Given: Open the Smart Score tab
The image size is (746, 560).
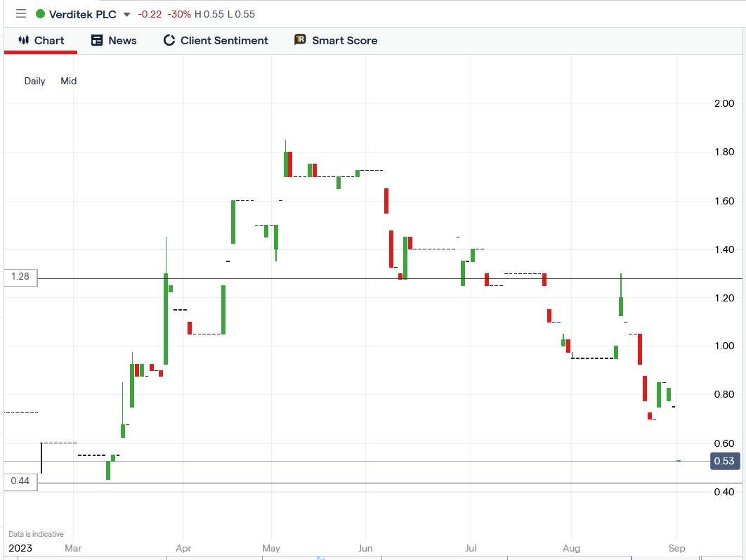Looking at the screenshot, I should coord(335,41).
